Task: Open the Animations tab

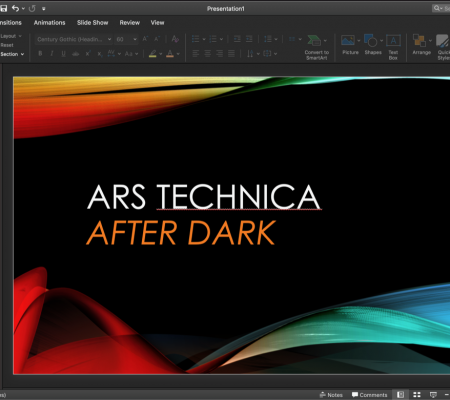Action: (49, 23)
